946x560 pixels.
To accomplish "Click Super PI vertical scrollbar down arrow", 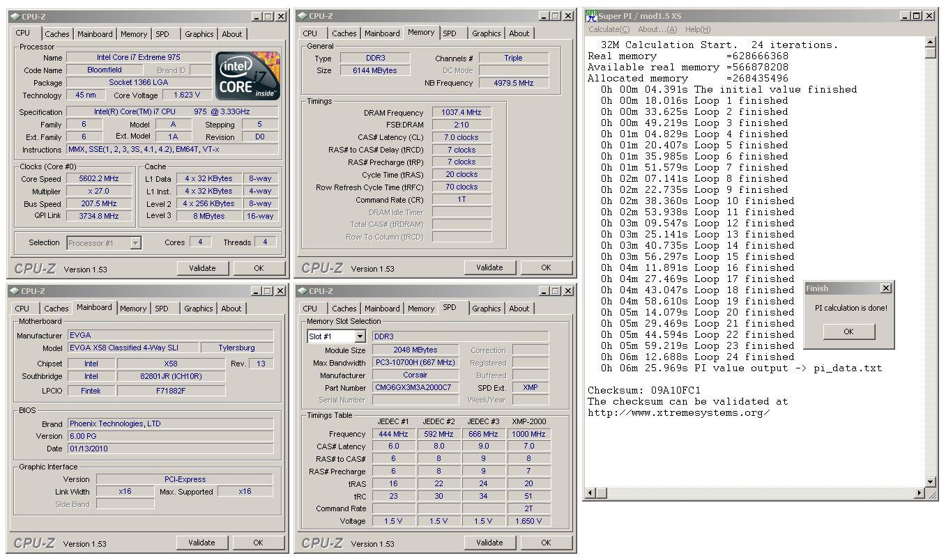I will pyautogui.click(x=930, y=481).
